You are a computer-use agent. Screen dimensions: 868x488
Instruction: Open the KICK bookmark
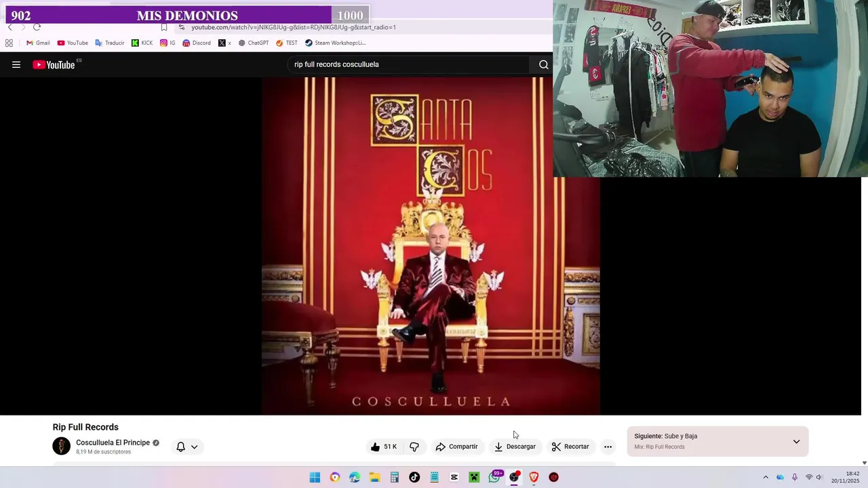142,43
